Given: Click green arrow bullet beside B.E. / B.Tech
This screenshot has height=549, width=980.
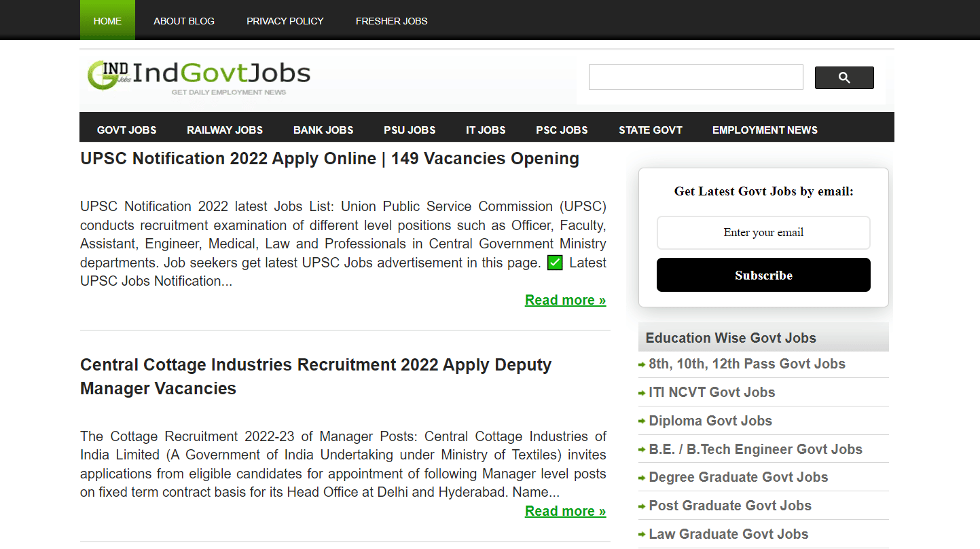Looking at the screenshot, I should (x=642, y=450).
